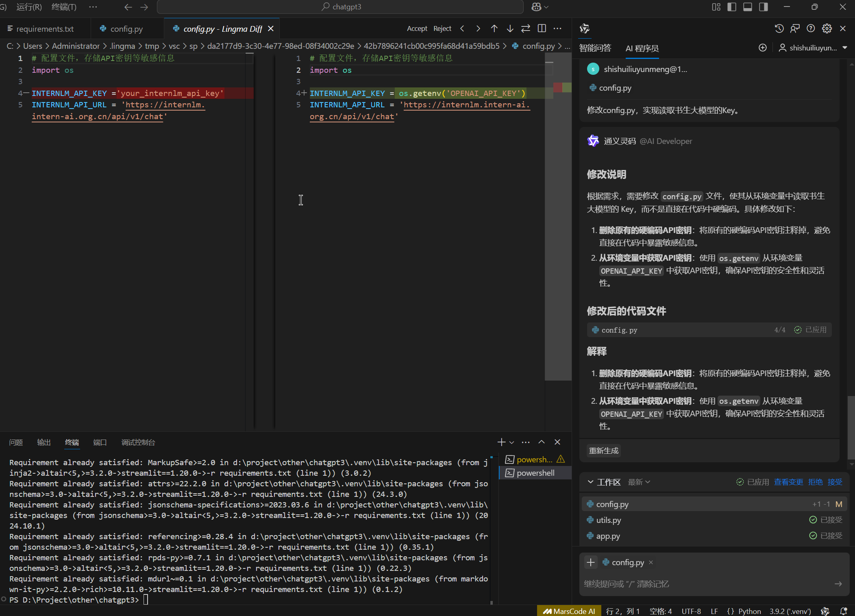Click the chat panel vertical scrollbar

851,427
